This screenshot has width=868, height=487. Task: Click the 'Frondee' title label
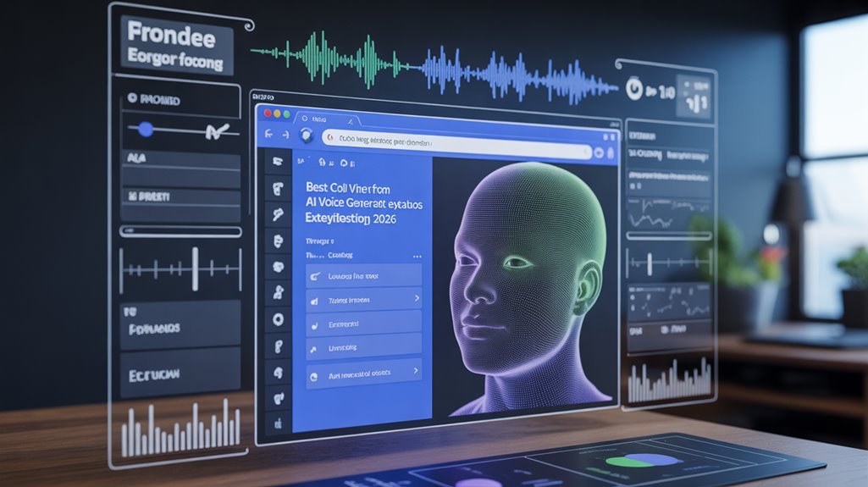point(171,36)
